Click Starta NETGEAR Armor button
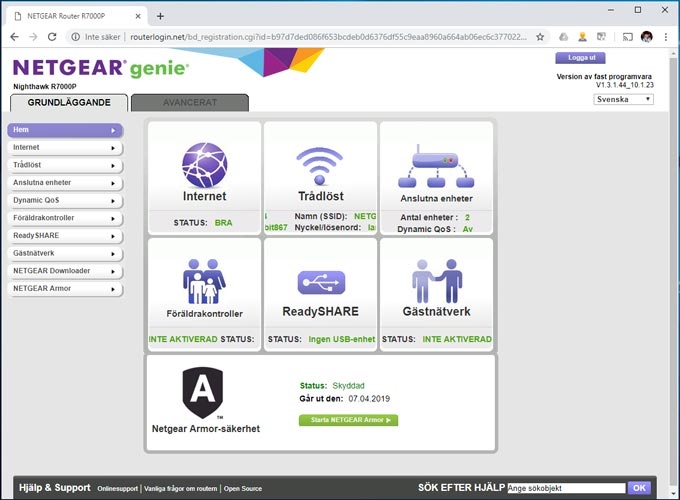The image size is (680, 500). tap(348, 420)
